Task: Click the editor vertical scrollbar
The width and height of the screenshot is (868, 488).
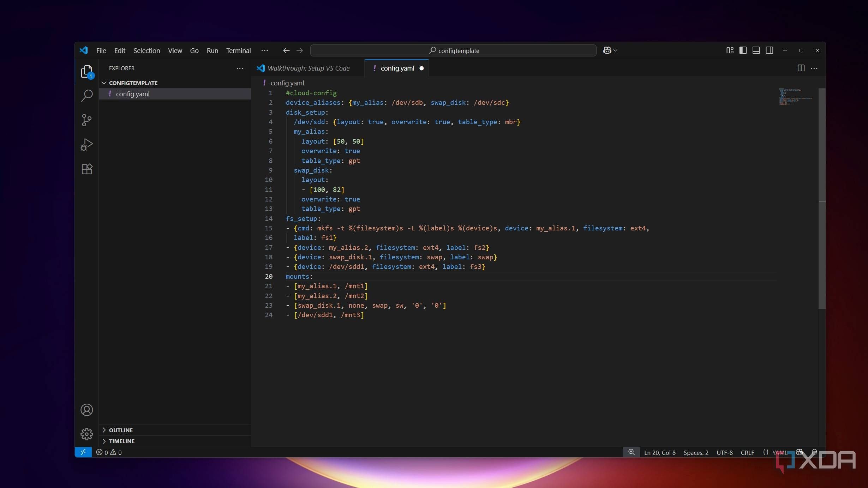Action: pos(822,198)
